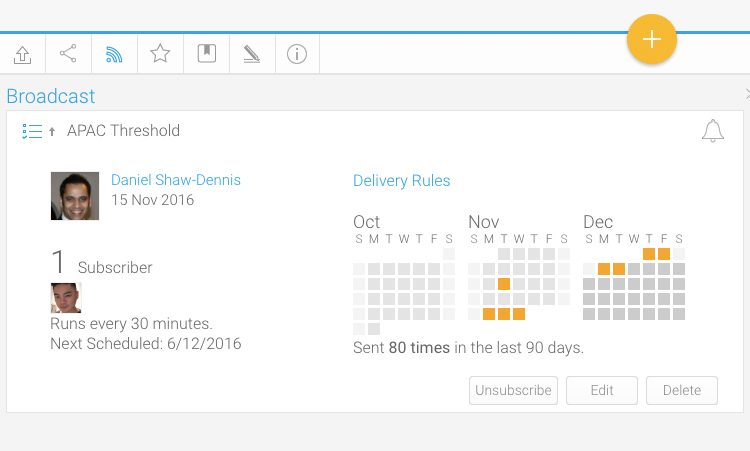
Task: Open the bookmark icon
Action: coord(206,54)
